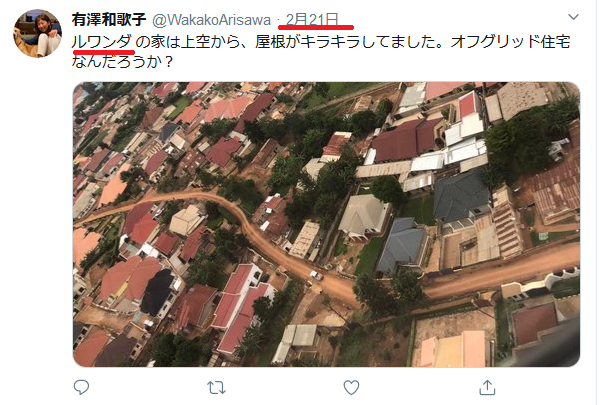Visit profile via display name 有澤和歌子
The image size is (600, 405).
(109, 19)
